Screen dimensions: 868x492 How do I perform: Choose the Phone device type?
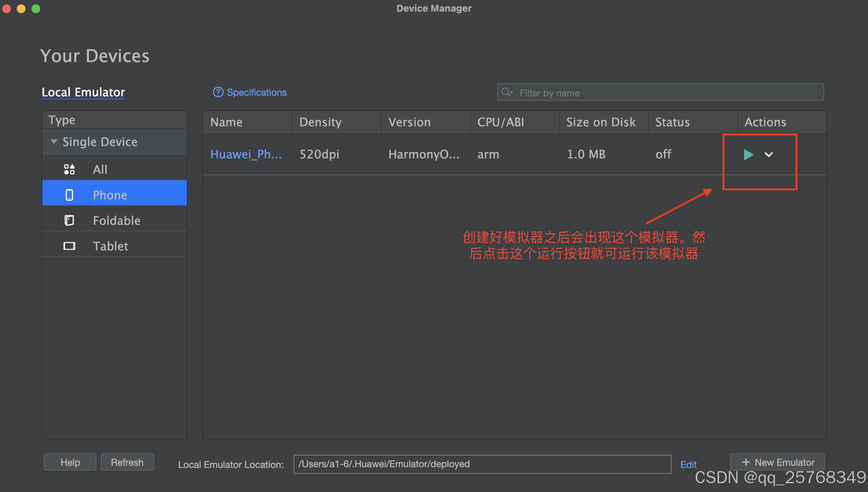click(110, 195)
